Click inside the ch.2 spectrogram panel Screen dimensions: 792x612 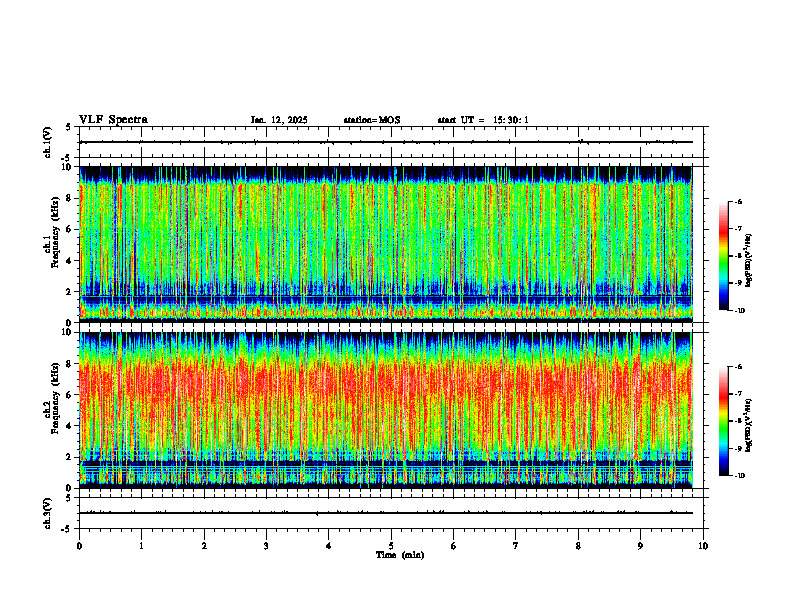pyautogui.click(x=386, y=410)
